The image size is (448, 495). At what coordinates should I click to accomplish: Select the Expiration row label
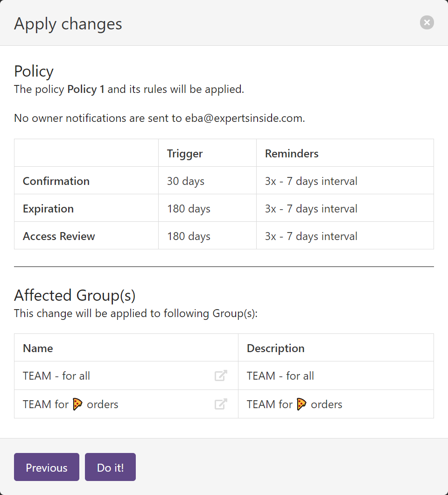point(48,208)
